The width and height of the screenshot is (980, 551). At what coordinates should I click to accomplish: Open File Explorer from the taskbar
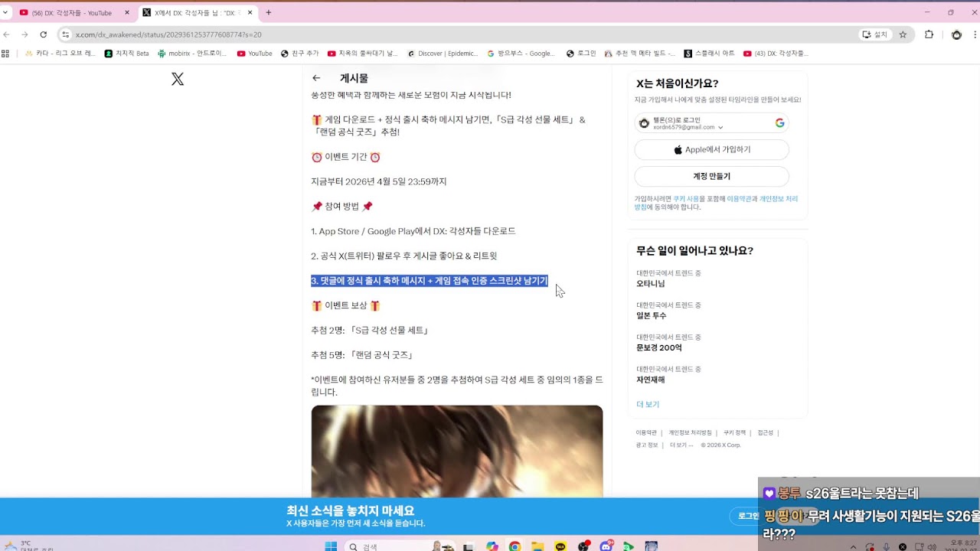(x=538, y=546)
